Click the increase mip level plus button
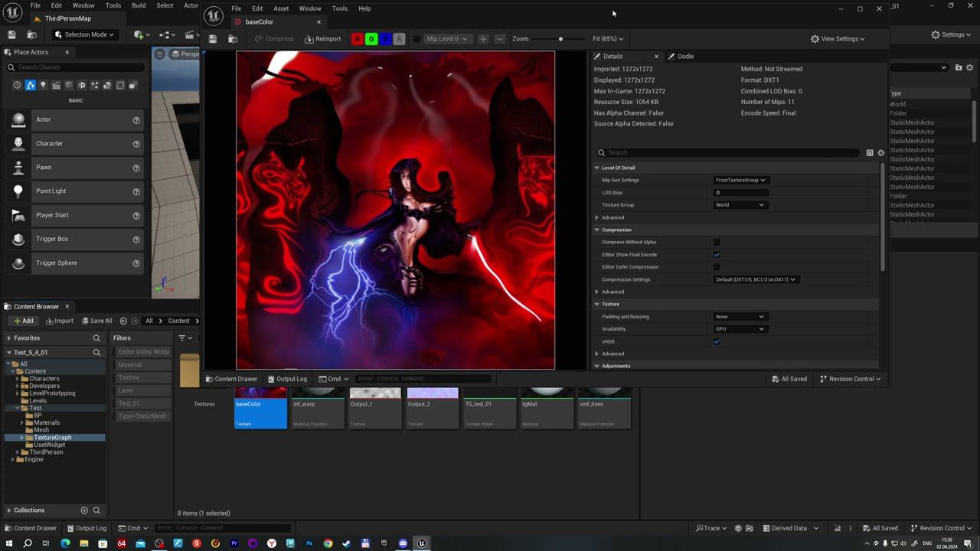980x551 pixels. coord(483,39)
